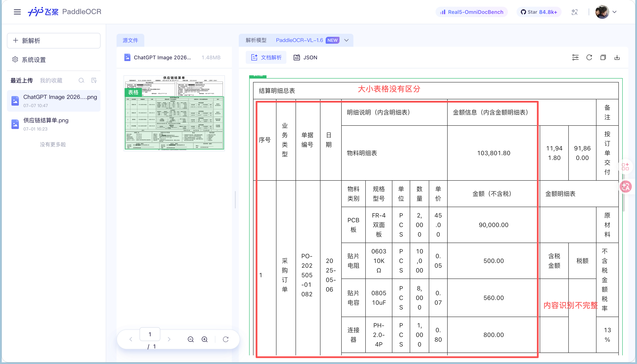Click the 2025-05-06 date cell
The height and width of the screenshot is (364, 637).
tap(331, 275)
